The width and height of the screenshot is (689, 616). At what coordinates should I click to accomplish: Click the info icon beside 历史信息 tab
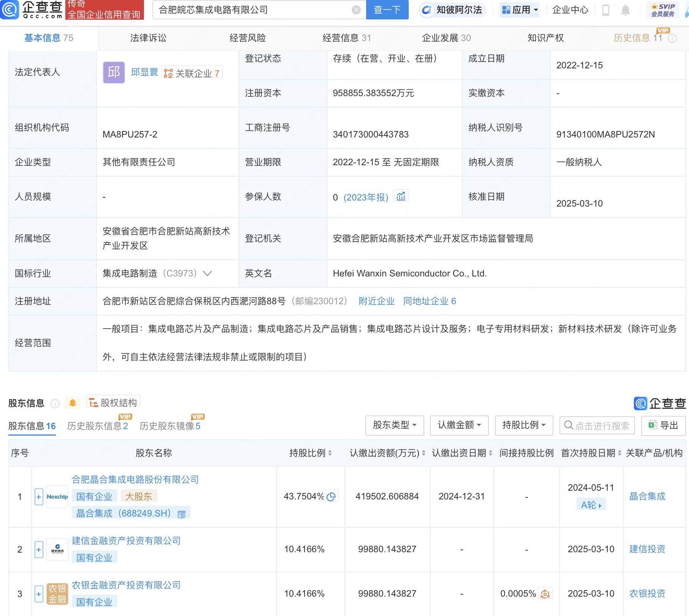click(x=672, y=38)
